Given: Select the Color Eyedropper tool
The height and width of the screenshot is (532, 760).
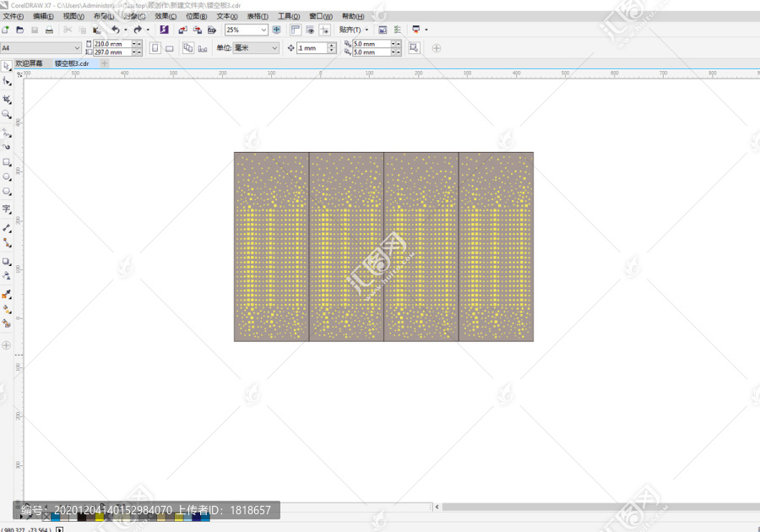Looking at the screenshot, I should (x=6, y=294).
